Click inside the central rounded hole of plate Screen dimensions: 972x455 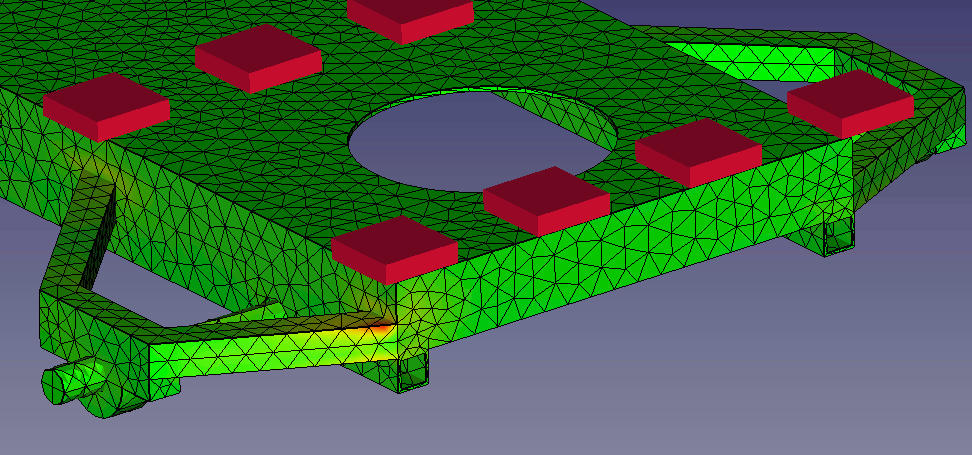pos(480,138)
